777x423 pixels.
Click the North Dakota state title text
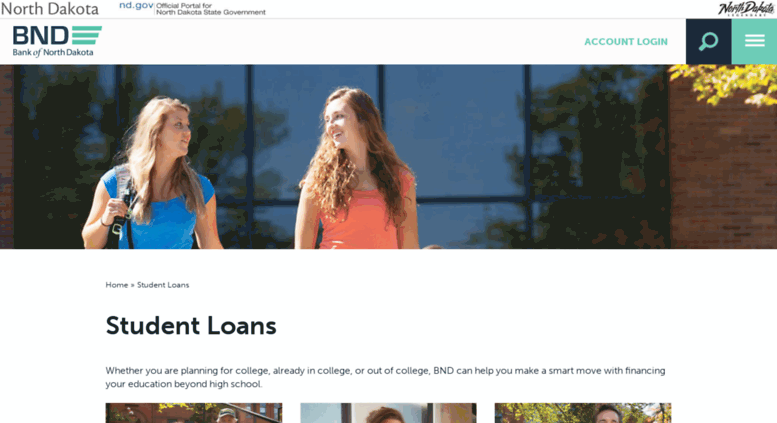pos(50,8)
